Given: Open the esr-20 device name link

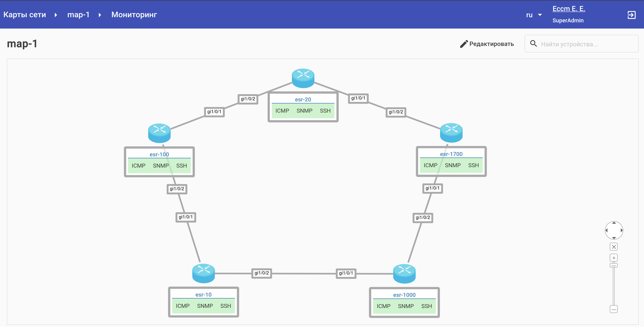Looking at the screenshot, I should 303,99.
